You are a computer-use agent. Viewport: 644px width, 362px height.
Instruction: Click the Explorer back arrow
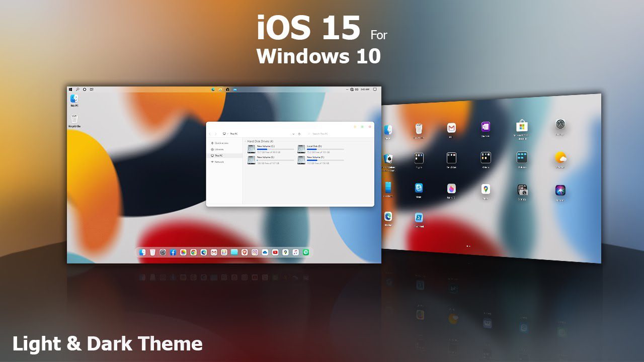[210, 134]
